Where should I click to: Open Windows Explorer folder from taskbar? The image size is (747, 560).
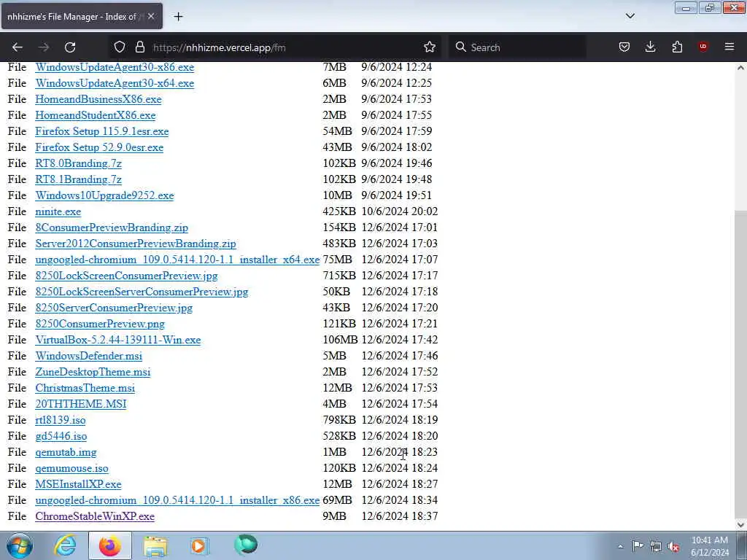click(155, 546)
